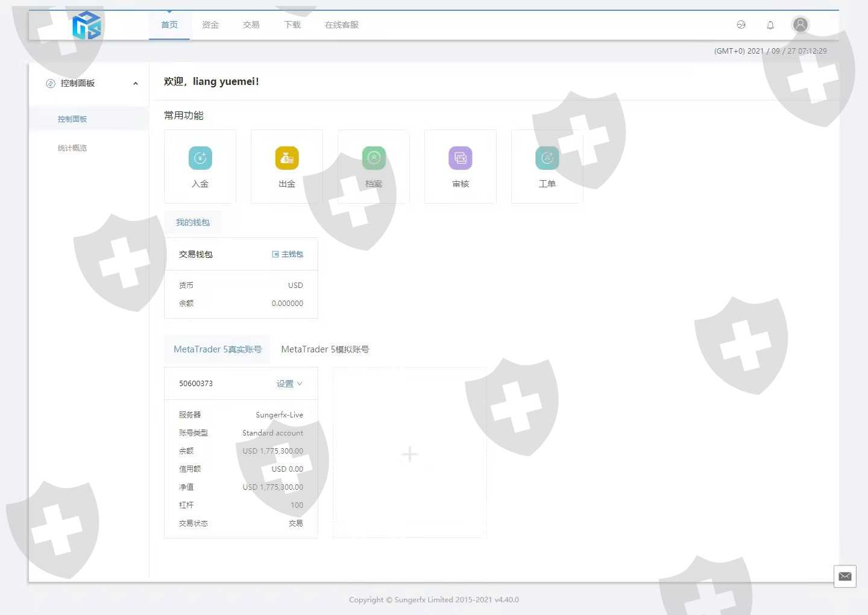
Task: Click the 控制面板 sidebar header icon
Action: (x=51, y=84)
